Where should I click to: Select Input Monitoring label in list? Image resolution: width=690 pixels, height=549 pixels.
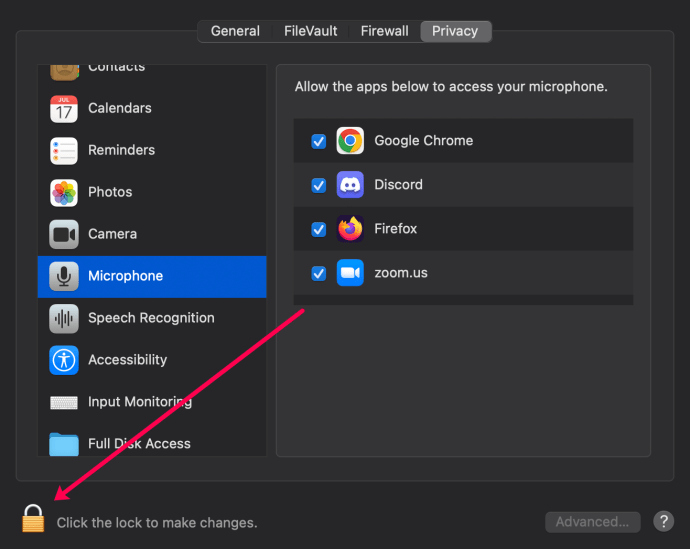(140, 402)
